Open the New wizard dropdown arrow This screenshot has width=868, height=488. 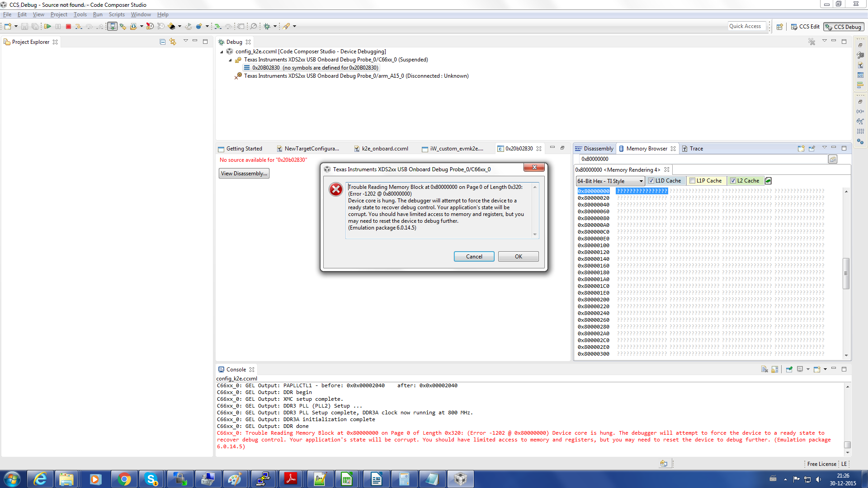(x=16, y=26)
